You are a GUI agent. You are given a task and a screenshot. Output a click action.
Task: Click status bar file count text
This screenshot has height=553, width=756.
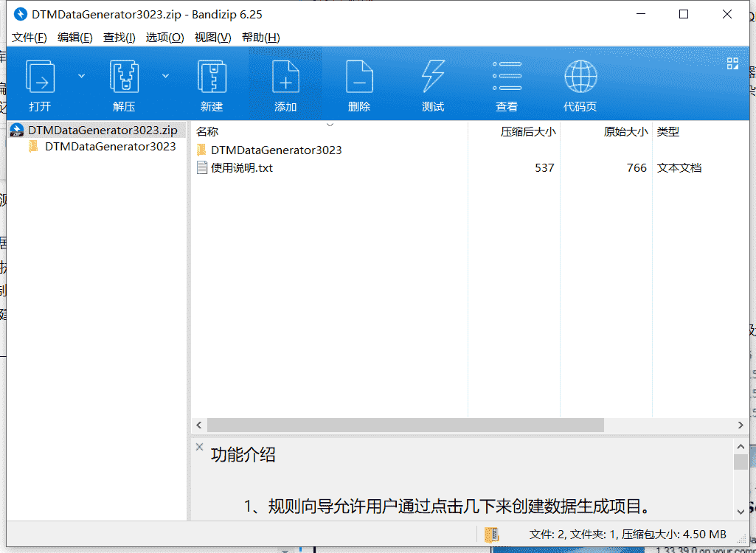click(628, 534)
